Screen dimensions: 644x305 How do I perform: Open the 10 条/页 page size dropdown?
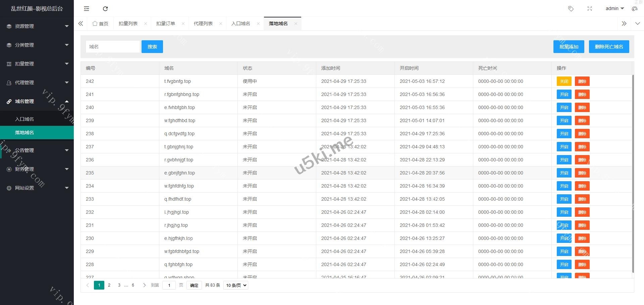[236, 285]
